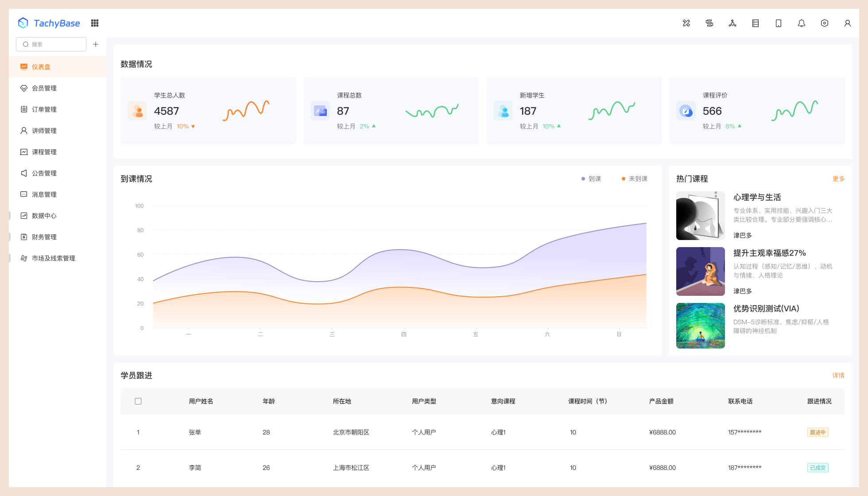This screenshot has width=868, height=496.
Task: Click the 课程总数 card picture icon
Action: tap(320, 111)
